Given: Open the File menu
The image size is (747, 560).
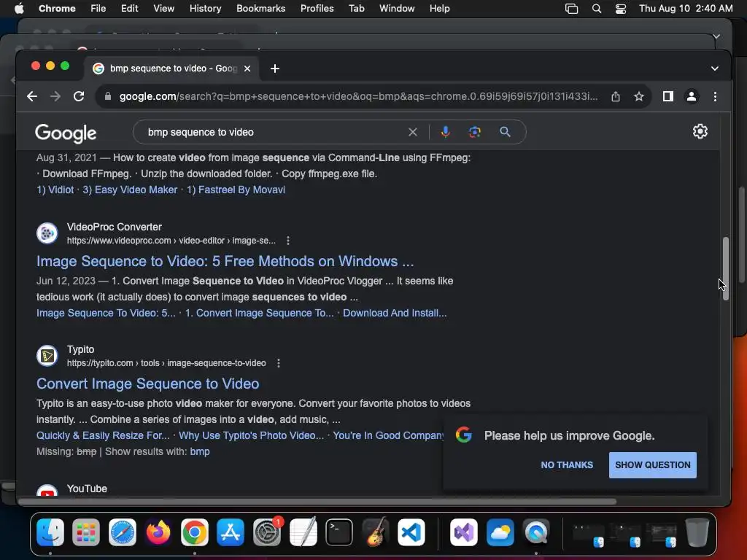Looking at the screenshot, I should [98, 9].
